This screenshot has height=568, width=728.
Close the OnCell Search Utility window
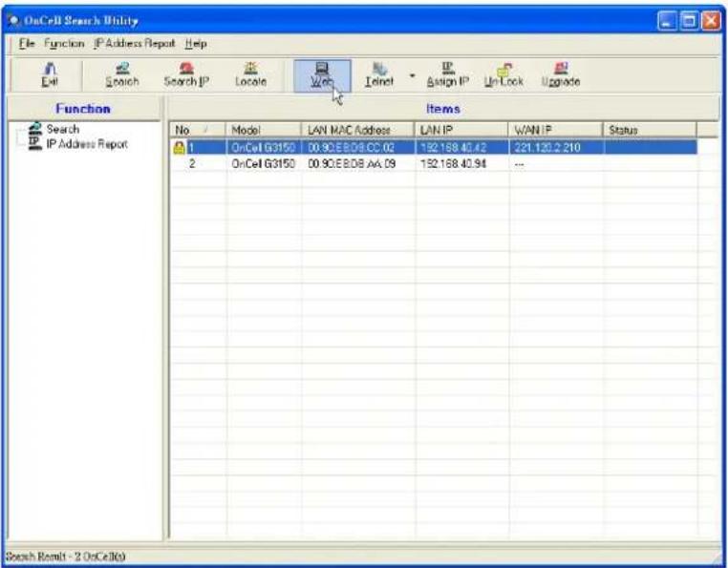click(711, 21)
